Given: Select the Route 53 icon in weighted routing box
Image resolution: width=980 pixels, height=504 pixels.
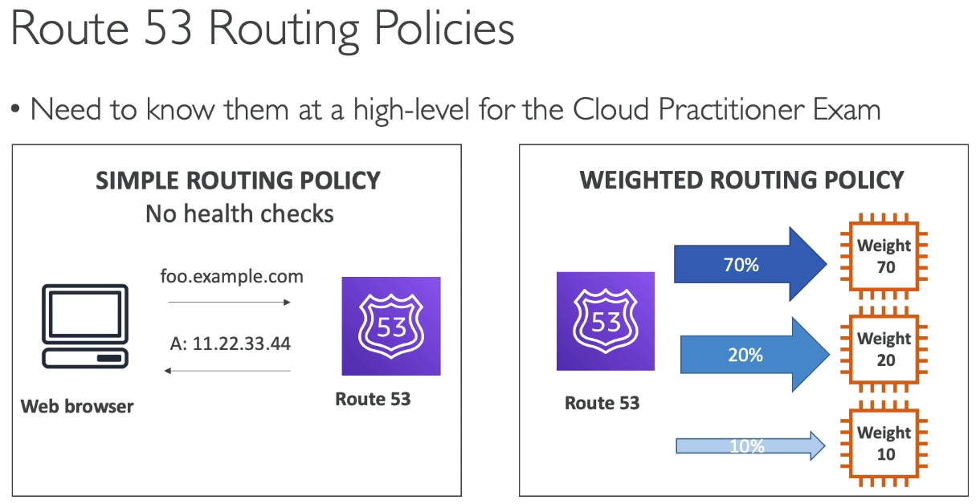Looking at the screenshot, I should 606,321.
